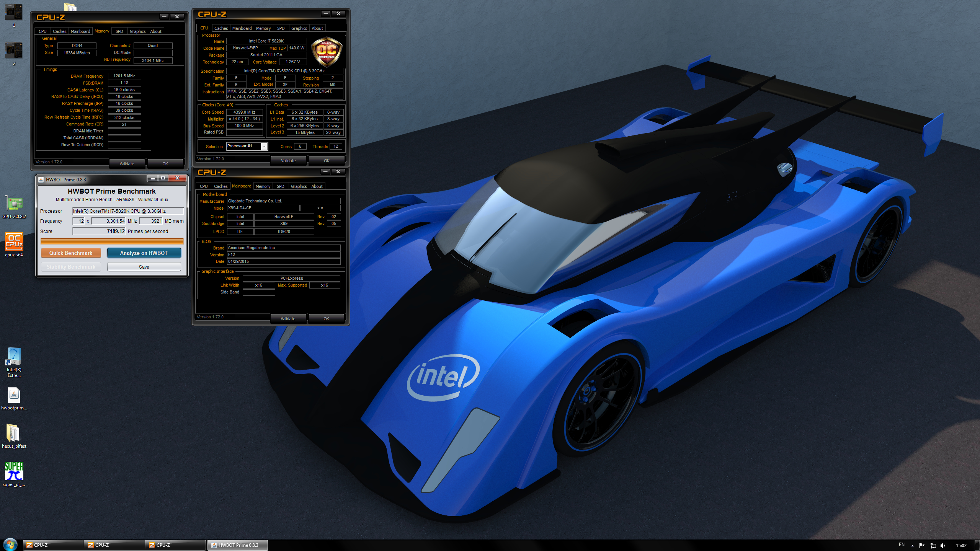Viewport: 980px width, 551px height.
Task: Open About tab in CPU-Z Mainboard window
Action: coord(317,186)
